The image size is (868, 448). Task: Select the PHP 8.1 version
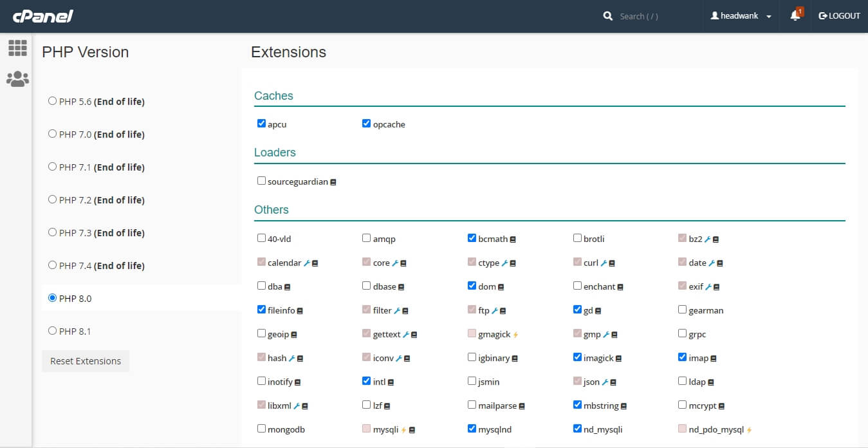[53, 331]
